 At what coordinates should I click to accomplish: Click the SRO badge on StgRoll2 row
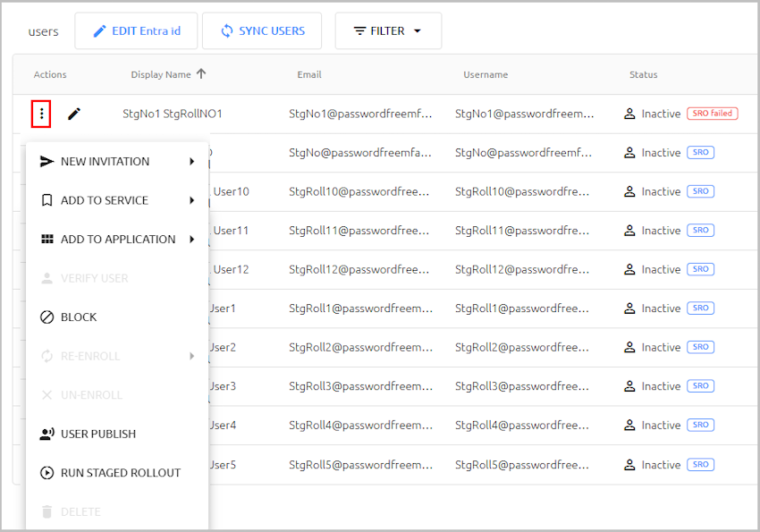tap(700, 347)
